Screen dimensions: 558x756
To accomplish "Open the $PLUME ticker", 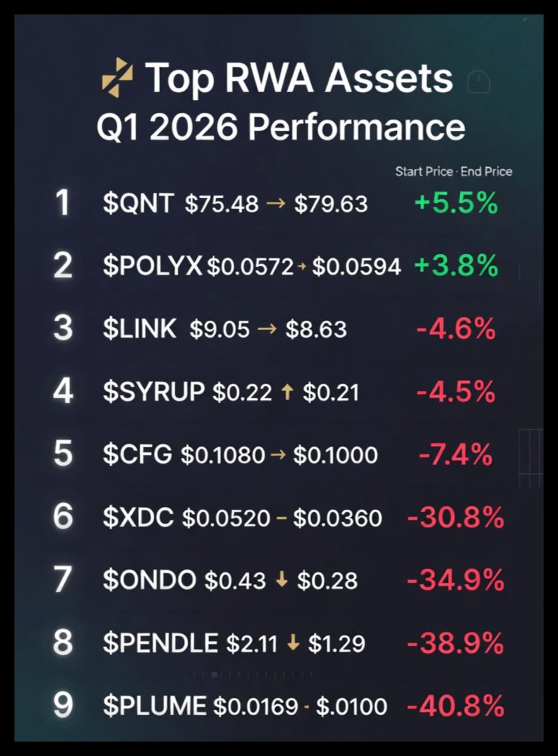I will (x=154, y=706).
